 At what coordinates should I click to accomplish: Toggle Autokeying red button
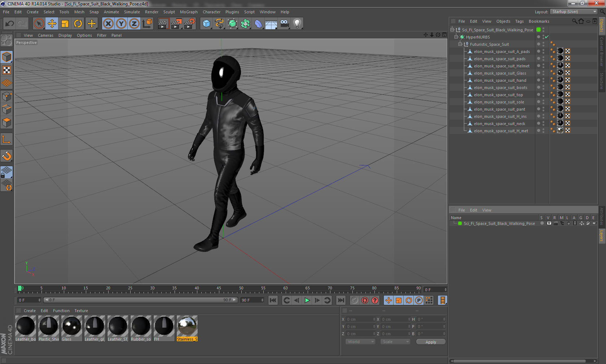click(x=365, y=300)
